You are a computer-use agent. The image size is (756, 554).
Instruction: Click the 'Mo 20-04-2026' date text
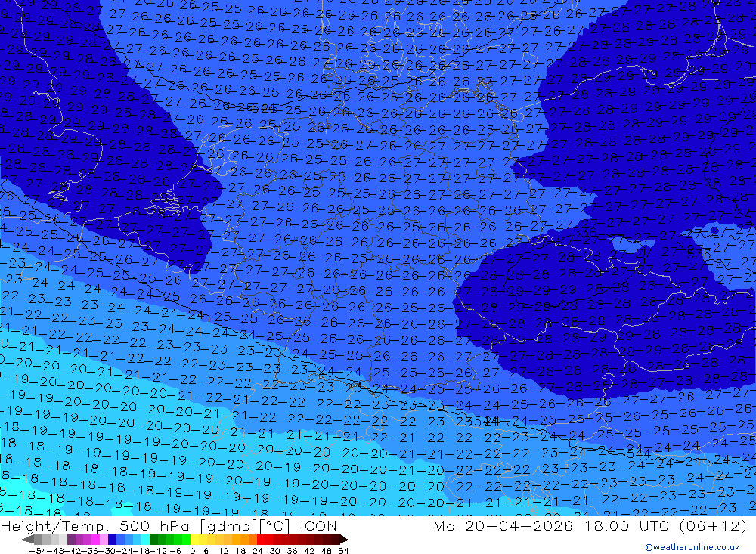click(503, 525)
